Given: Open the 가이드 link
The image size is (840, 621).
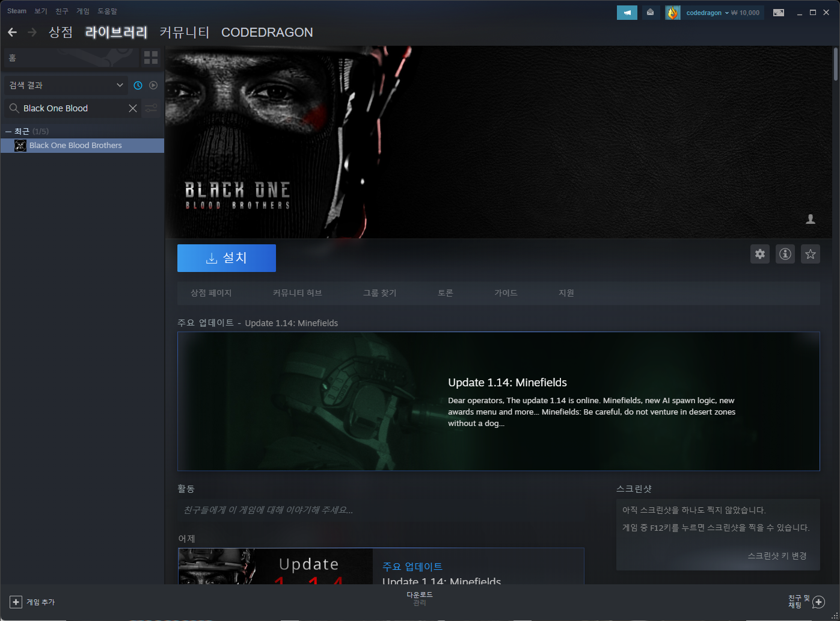Looking at the screenshot, I should [x=506, y=293].
